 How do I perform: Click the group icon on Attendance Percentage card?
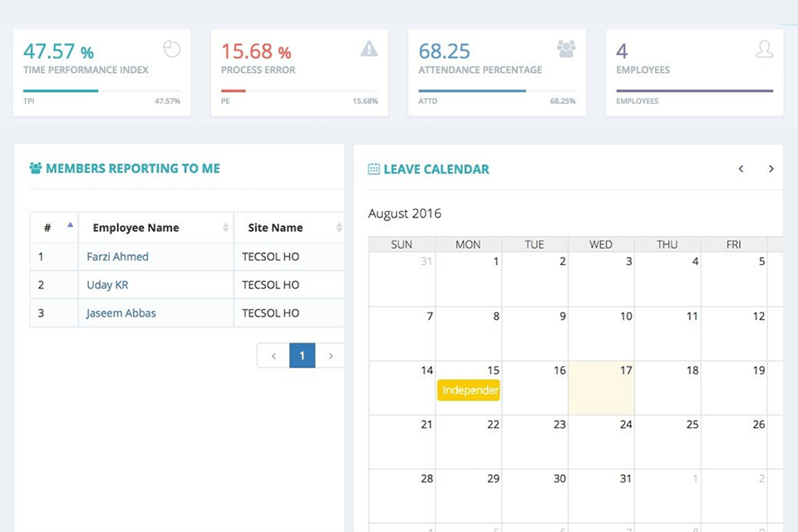[566, 49]
